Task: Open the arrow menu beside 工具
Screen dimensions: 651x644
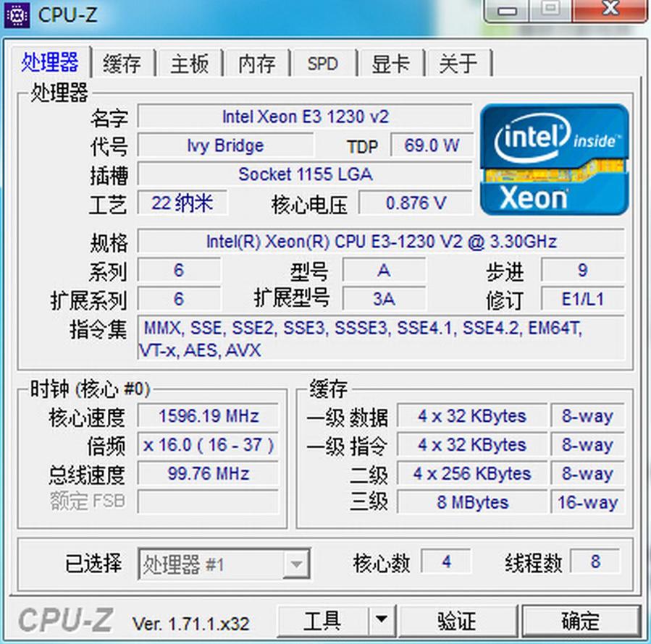Action: [381, 621]
